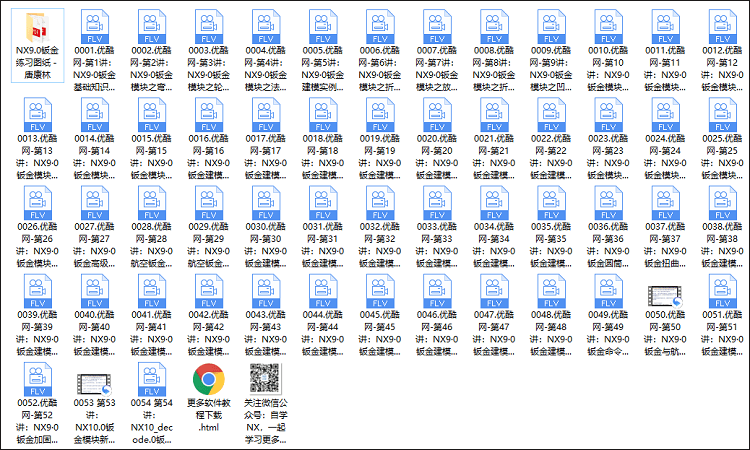Select video thumbnail 0050.优酷网-第50
The width and height of the screenshot is (750, 450).
(665, 296)
